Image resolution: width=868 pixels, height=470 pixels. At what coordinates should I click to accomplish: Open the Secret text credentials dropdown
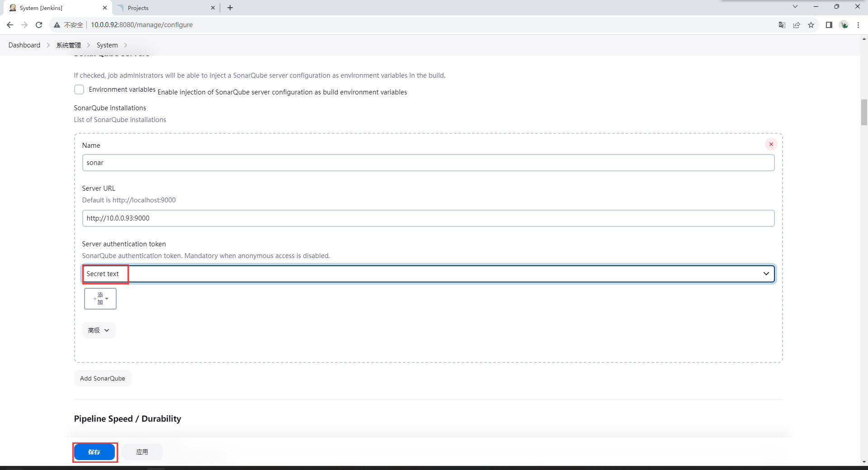(x=428, y=274)
